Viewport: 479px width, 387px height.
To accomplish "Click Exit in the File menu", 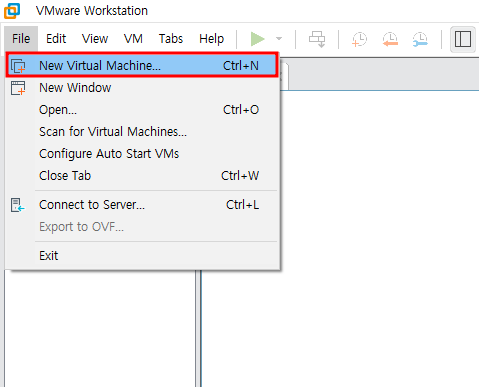I will tap(142, 256).
